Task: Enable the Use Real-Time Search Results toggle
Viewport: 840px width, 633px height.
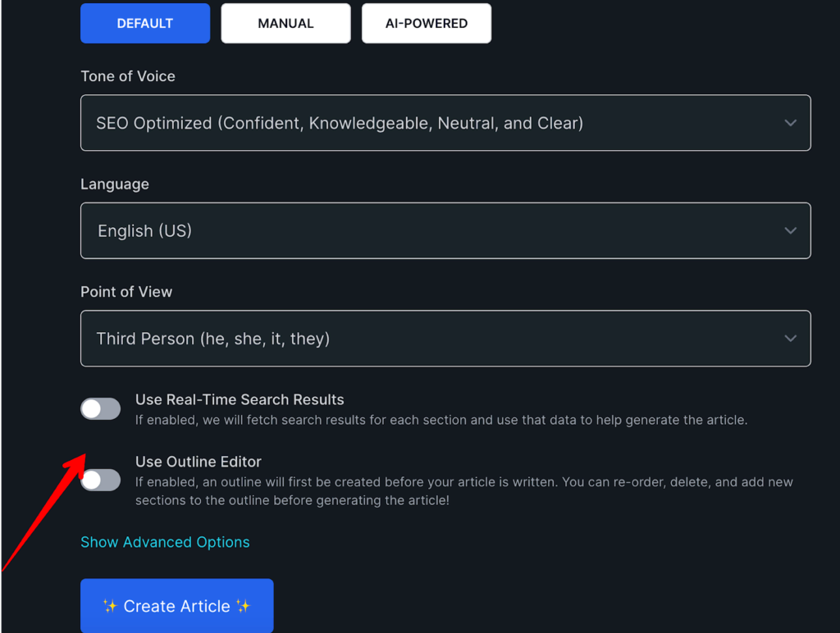Action: coord(101,408)
